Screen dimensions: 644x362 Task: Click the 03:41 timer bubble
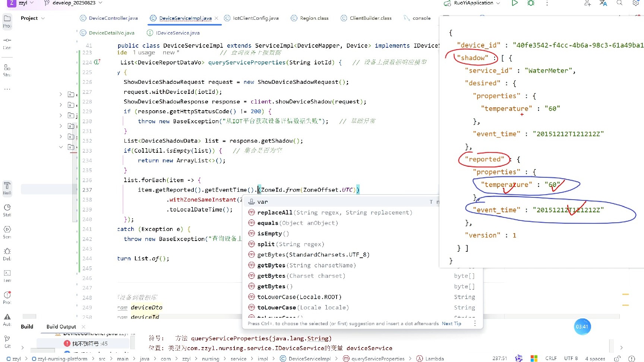coord(582,327)
